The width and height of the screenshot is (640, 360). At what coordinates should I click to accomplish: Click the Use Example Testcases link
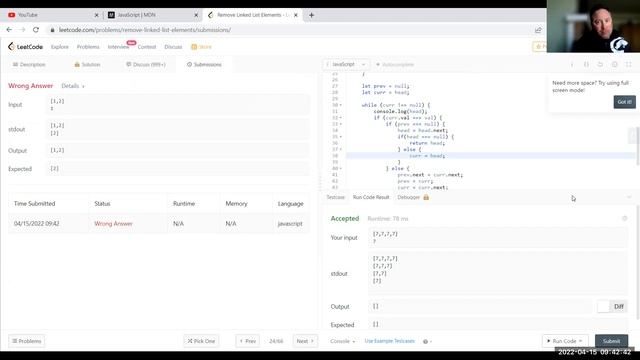coord(389,341)
